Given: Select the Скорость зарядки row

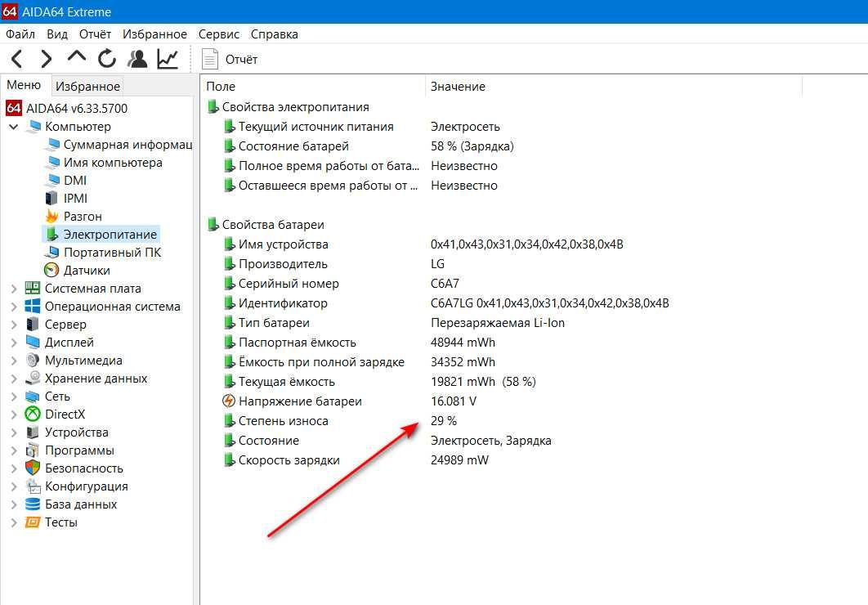Looking at the screenshot, I should click(356, 460).
